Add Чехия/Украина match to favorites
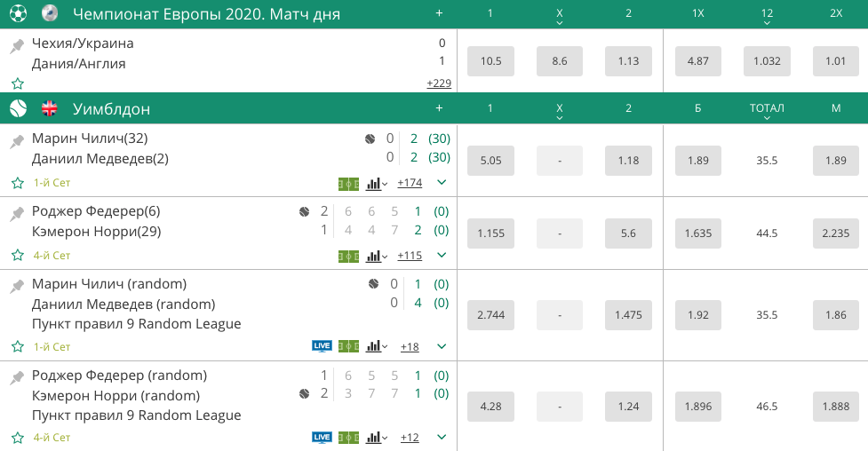 pyautogui.click(x=17, y=83)
